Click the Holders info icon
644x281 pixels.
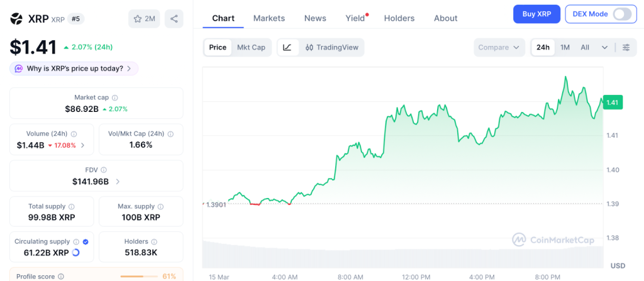[x=154, y=241]
